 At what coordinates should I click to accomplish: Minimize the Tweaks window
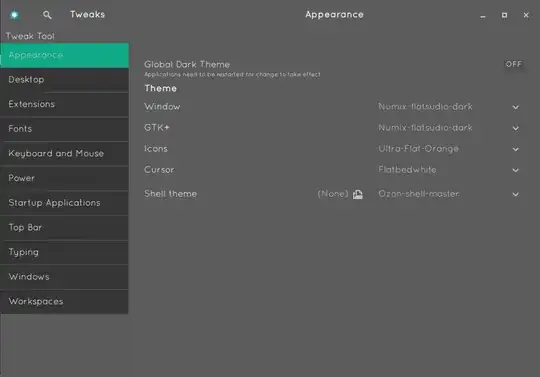coord(483,15)
